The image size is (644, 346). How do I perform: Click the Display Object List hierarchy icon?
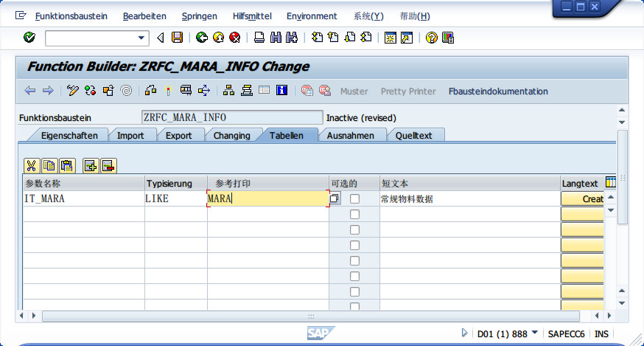coord(228,91)
